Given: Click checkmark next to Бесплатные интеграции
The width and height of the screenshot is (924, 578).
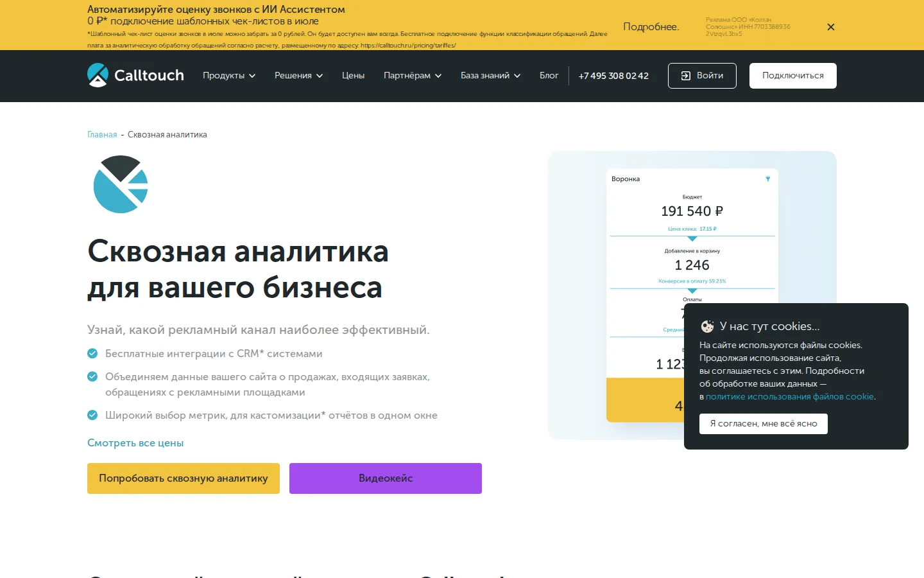Looking at the screenshot, I should (x=92, y=353).
